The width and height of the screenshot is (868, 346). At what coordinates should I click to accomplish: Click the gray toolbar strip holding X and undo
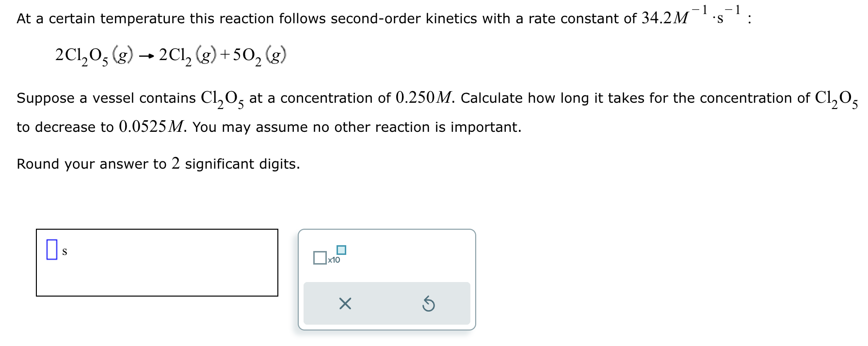click(x=386, y=303)
